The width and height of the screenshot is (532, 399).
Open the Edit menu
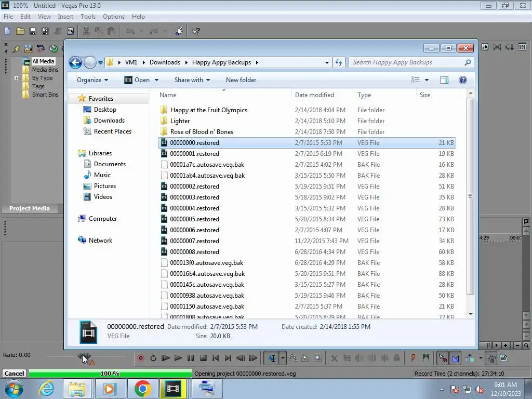point(25,16)
